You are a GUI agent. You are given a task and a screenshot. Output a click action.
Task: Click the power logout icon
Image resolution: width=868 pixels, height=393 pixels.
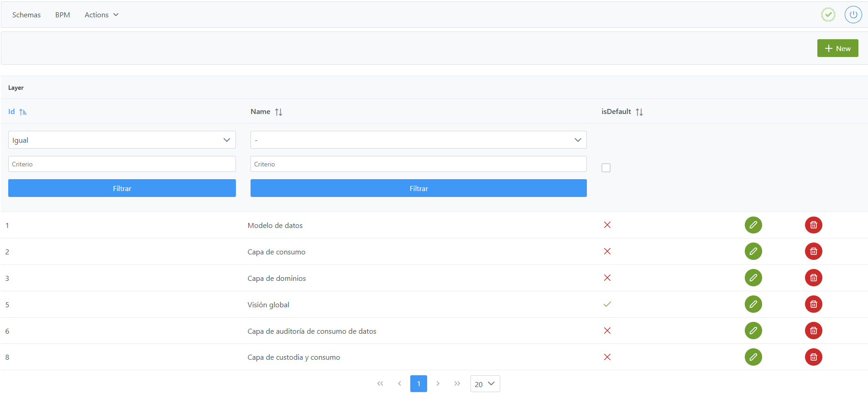[853, 15]
